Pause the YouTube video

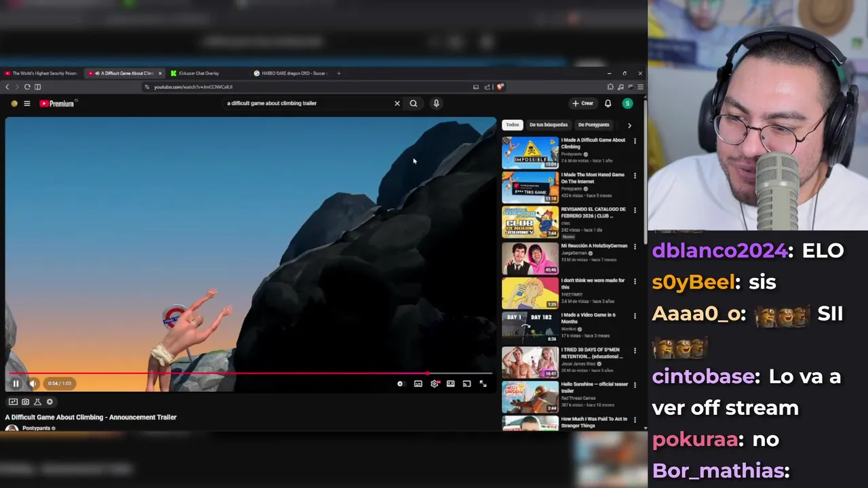16,384
